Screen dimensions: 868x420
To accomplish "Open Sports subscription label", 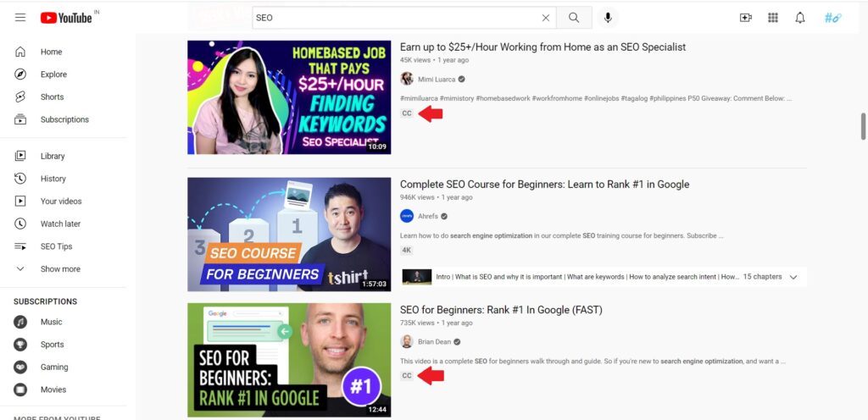I will pos(52,345).
